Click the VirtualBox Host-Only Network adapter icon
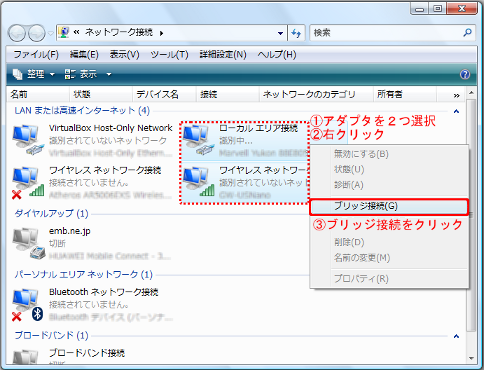484x370 pixels. point(28,139)
